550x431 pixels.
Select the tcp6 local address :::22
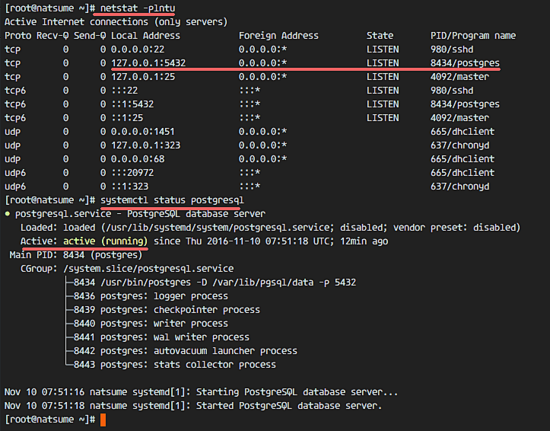(x=124, y=90)
